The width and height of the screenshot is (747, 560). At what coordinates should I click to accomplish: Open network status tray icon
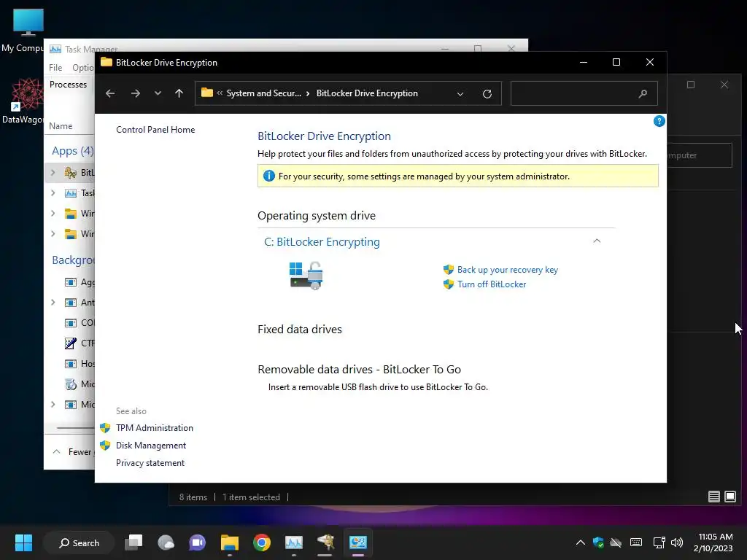pyautogui.click(x=659, y=542)
